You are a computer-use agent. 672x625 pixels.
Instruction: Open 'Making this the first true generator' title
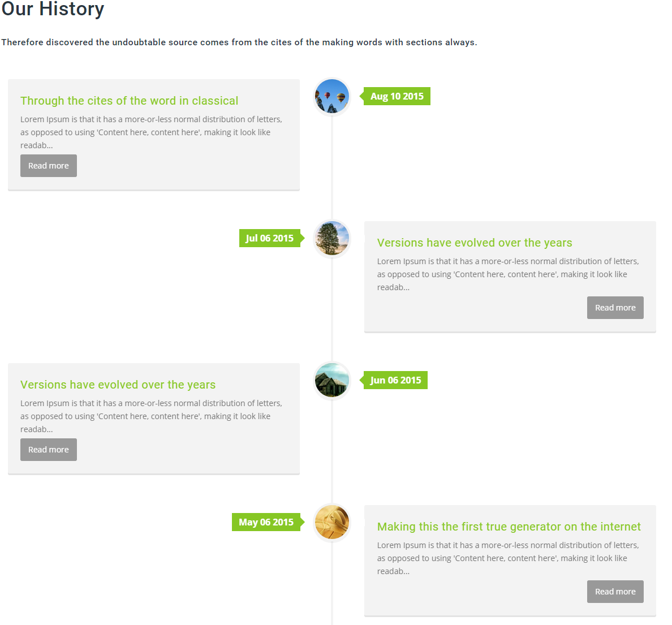tap(509, 527)
